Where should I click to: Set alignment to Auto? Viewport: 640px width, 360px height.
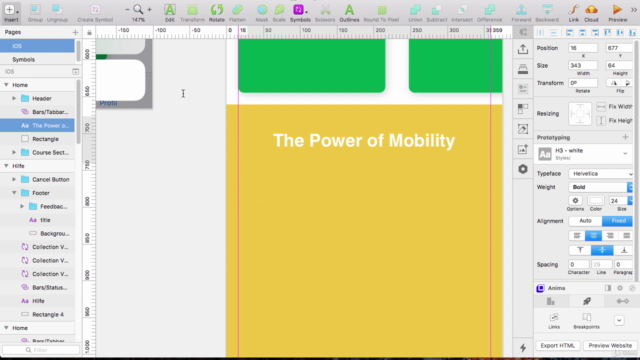[585, 221]
